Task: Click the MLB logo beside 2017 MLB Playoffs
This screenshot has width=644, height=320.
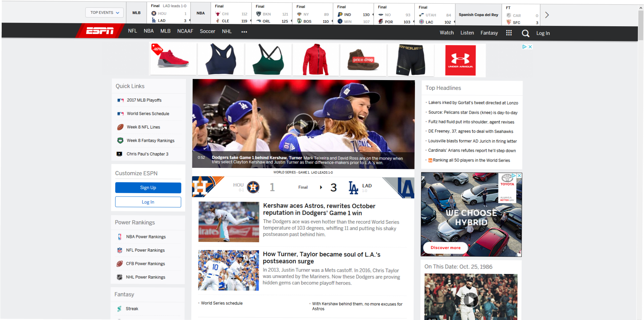Action: point(121,100)
